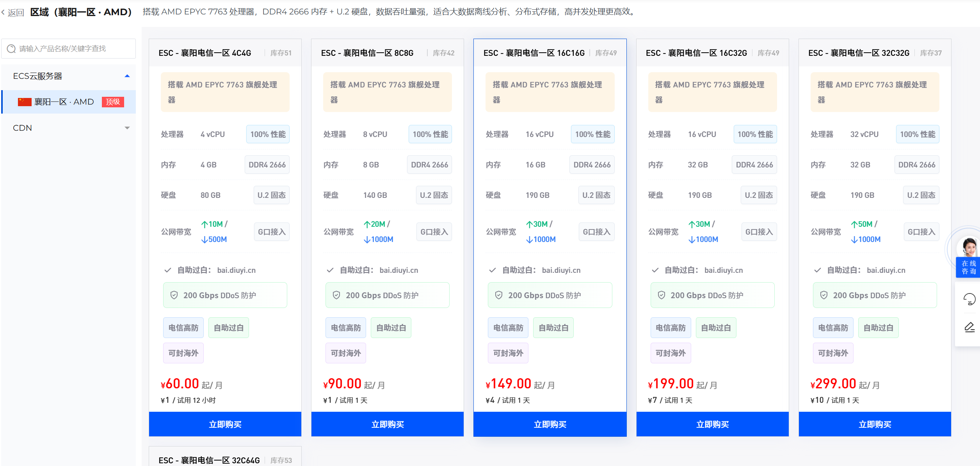The height and width of the screenshot is (466, 980).
Task: Toggle the 可封海外 tag on the 4C4G card
Action: 183,352
